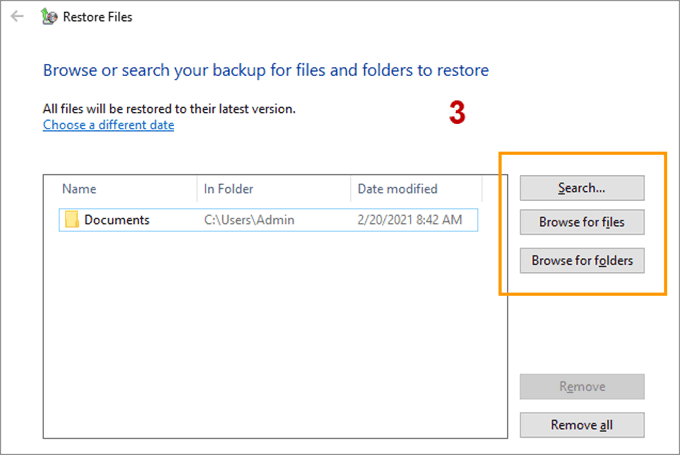Click the Search... button

tap(582, 188)
